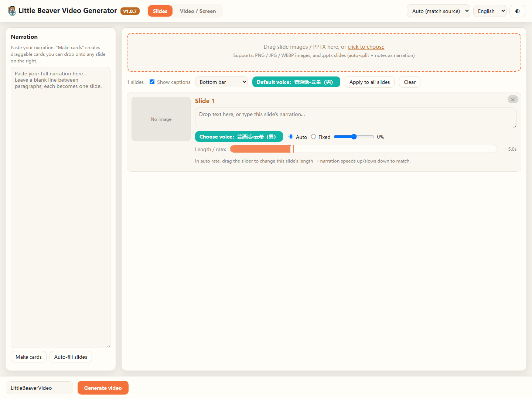The height and width of the screenshot is (399, 532).
Task: Click the Auto-fill slides button
Action: (71, 357)
